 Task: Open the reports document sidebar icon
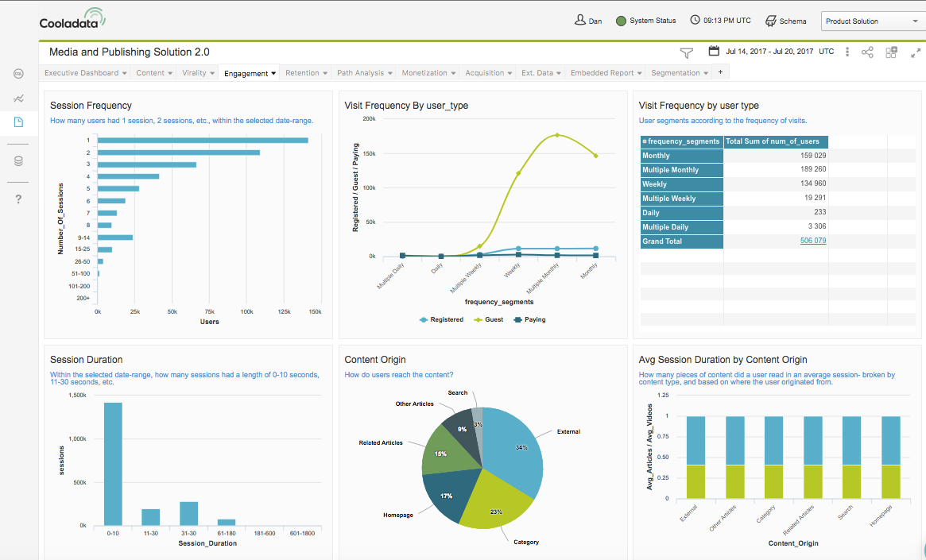point(18,122)
